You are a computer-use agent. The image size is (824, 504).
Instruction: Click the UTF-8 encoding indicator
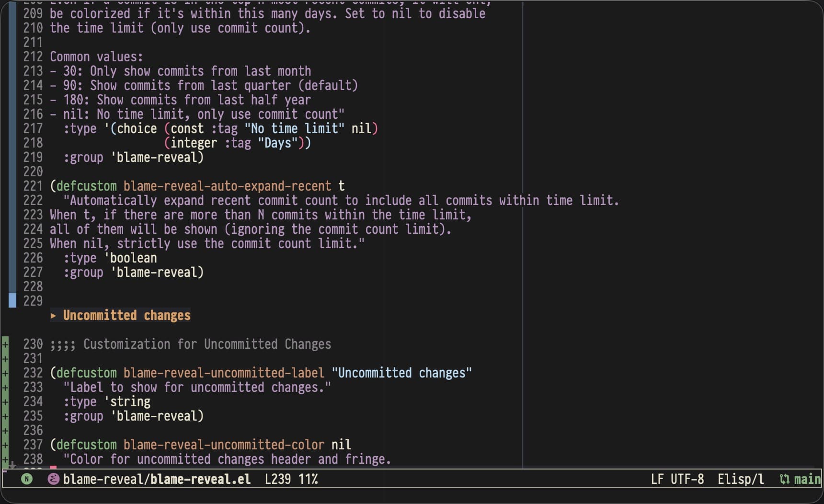coord(687,479)
